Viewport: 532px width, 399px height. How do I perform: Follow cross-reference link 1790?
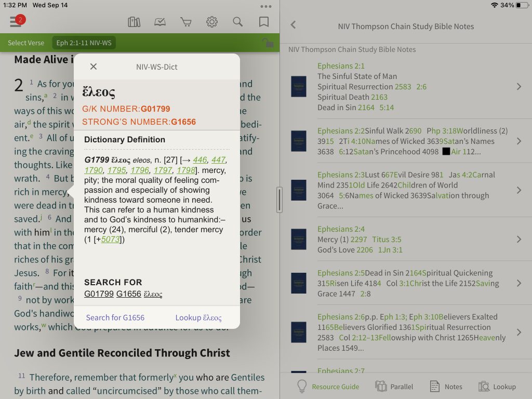click(94, 170)
